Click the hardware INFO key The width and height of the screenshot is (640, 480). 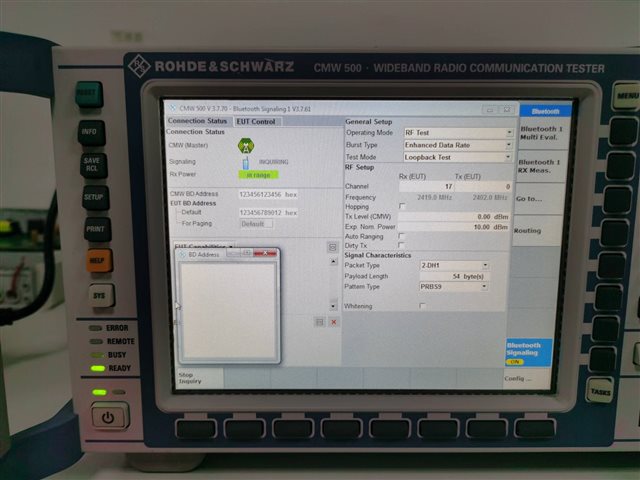point(91,133)
